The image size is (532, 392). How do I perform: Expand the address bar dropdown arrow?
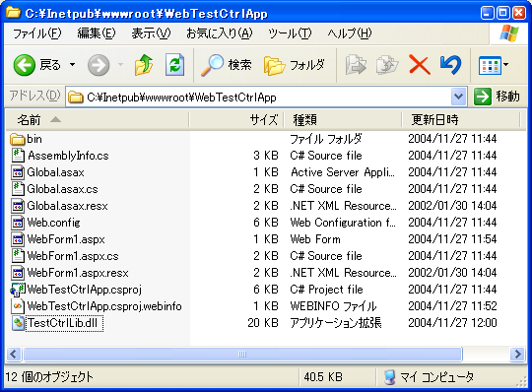[458, 97]
